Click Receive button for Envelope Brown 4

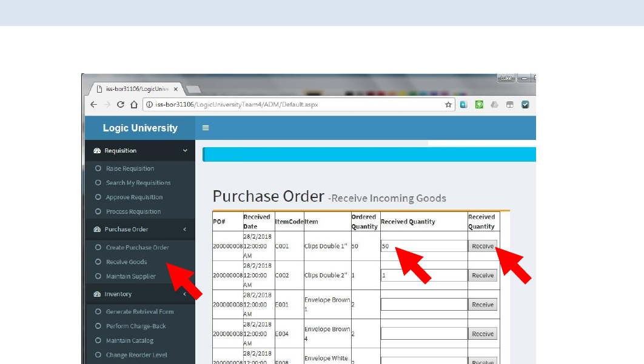coord(483,334)
